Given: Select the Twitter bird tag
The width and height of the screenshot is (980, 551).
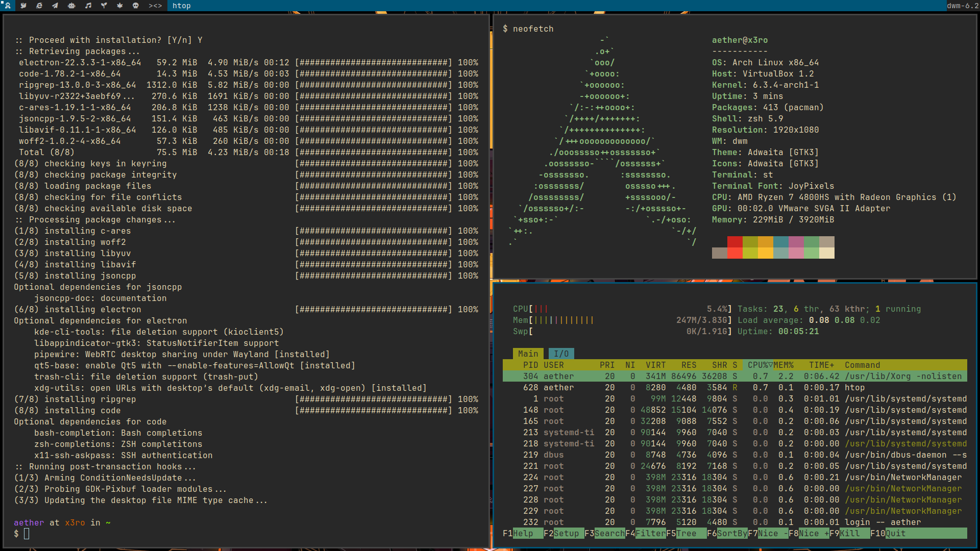Looking at the screenshot, I should pos(23,6).
